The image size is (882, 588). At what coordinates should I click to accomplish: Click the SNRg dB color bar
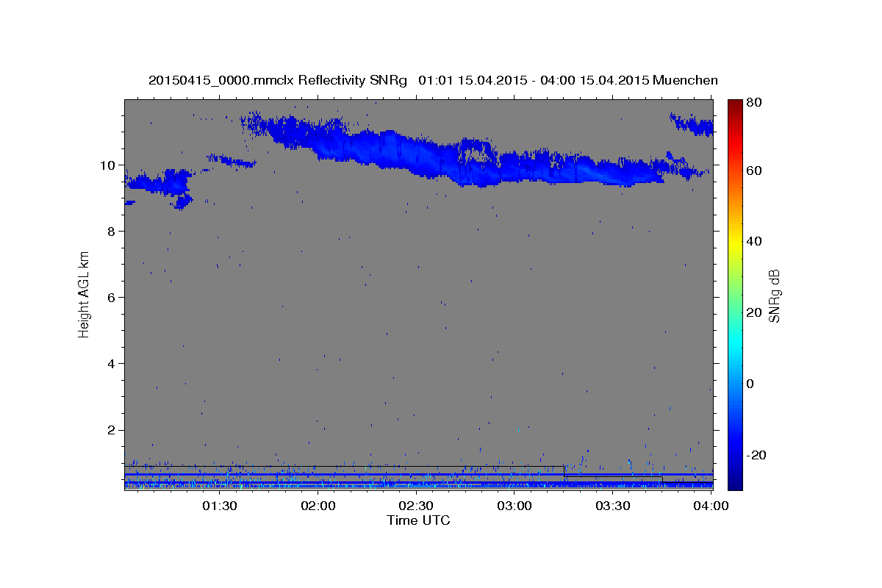tap(735, 295)
